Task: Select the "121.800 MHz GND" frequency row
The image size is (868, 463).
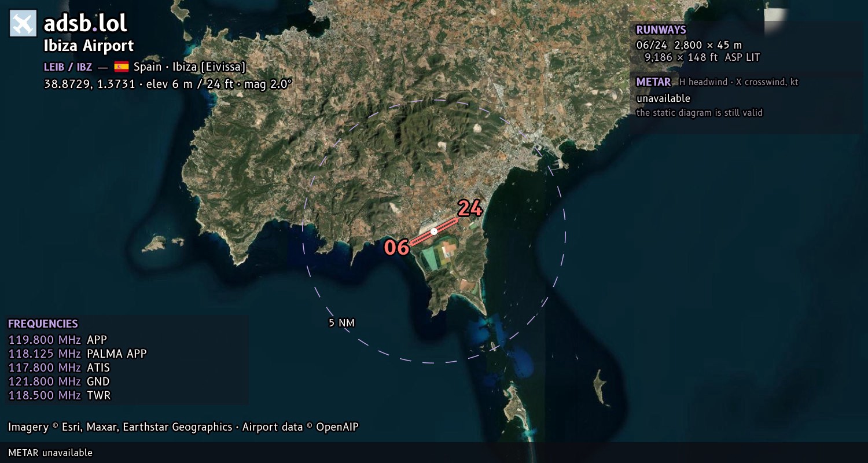Action: (59, 381)
